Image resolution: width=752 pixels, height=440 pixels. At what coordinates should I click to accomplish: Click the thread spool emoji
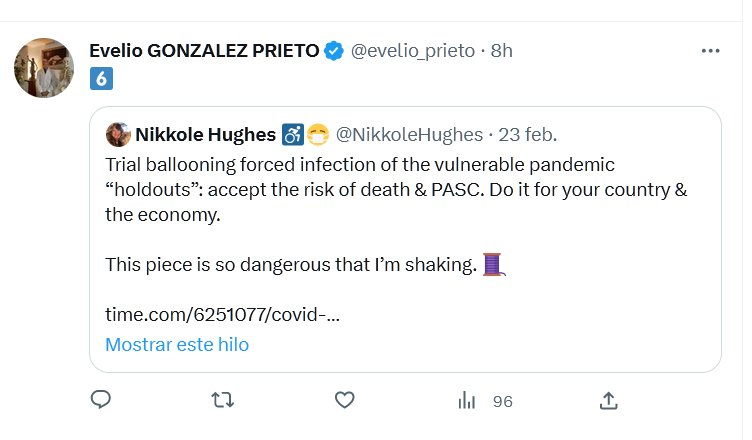pos(493,265)
